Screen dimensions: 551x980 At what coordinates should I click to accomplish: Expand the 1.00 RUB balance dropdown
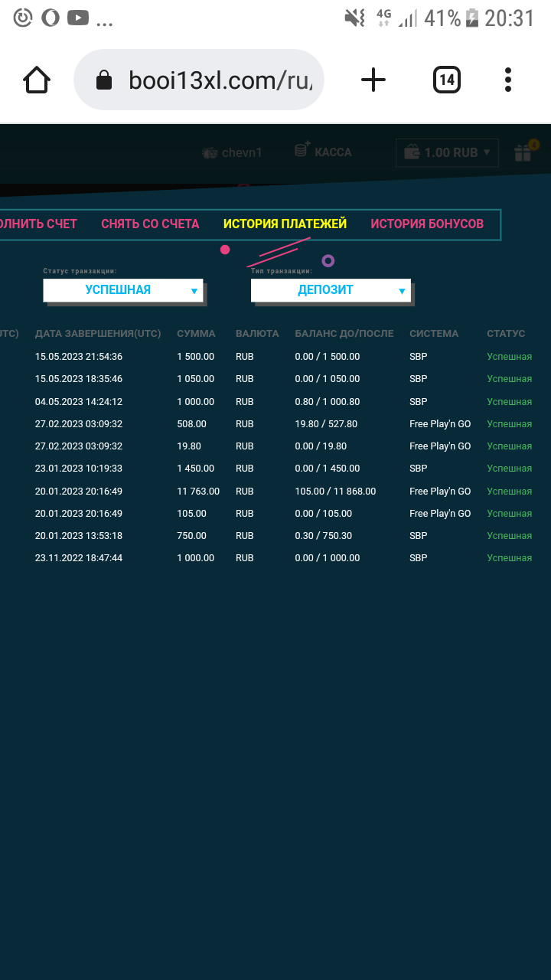tap(448, 152)
